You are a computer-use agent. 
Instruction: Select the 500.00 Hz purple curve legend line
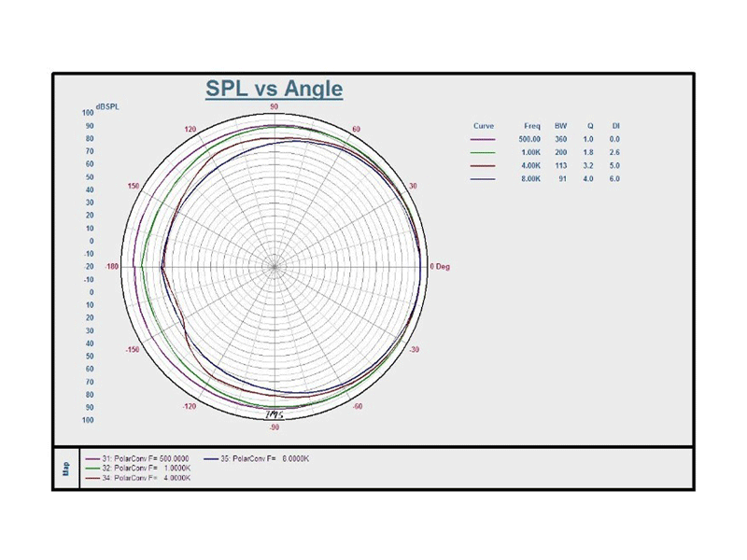[484, 139]
